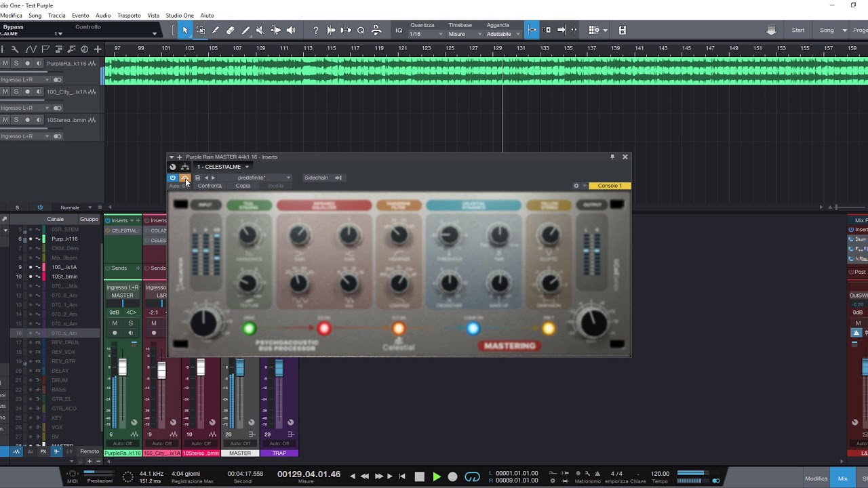Select the Mute tool

click(x=260, y=30)
